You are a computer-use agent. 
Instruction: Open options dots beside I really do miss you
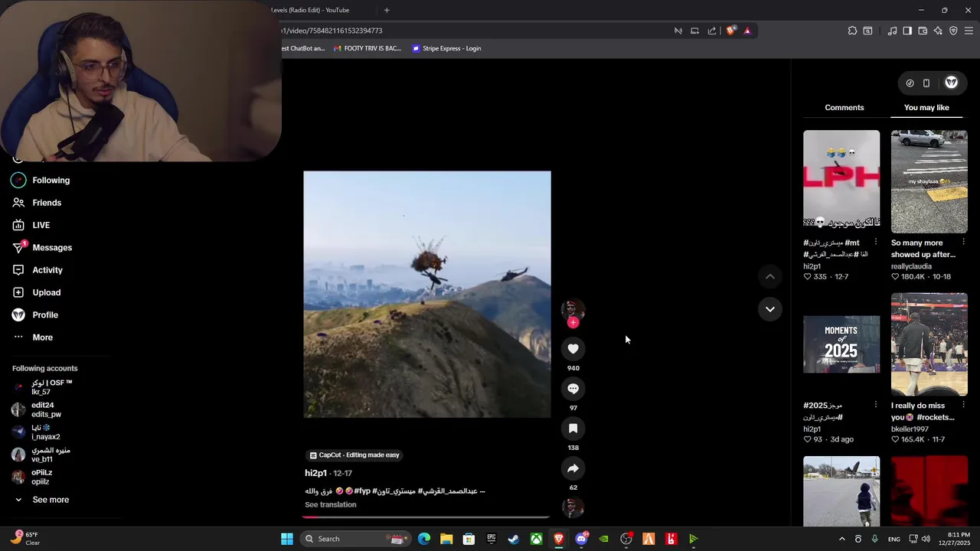(x=963, y=405)
